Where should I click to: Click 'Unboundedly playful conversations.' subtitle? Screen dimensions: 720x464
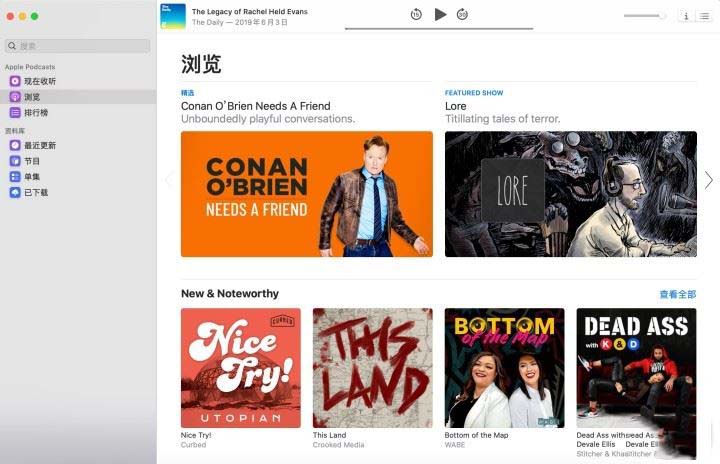[x=268, y=119]
